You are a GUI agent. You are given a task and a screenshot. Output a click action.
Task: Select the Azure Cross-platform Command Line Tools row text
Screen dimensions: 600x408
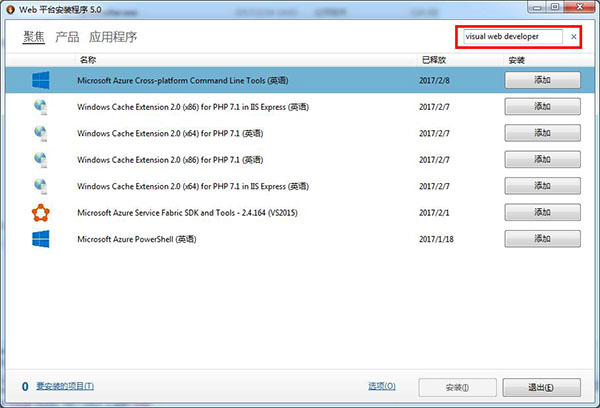183,81
